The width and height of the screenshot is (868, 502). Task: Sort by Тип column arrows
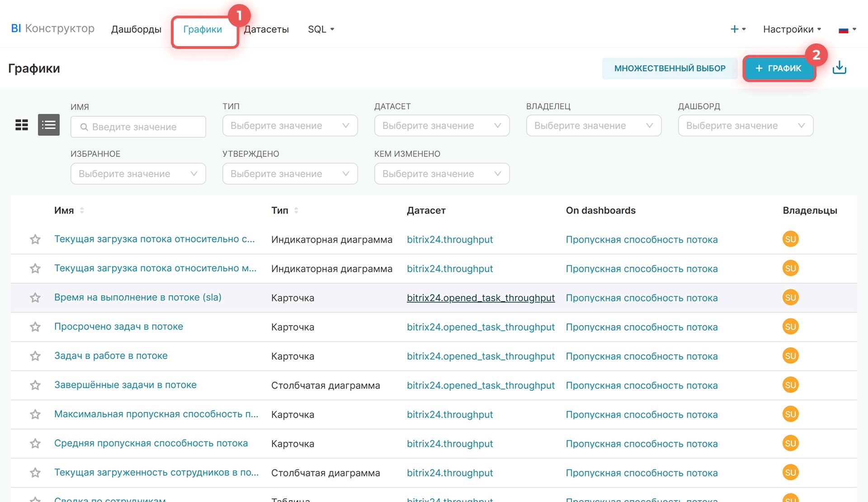pos(296,210)
